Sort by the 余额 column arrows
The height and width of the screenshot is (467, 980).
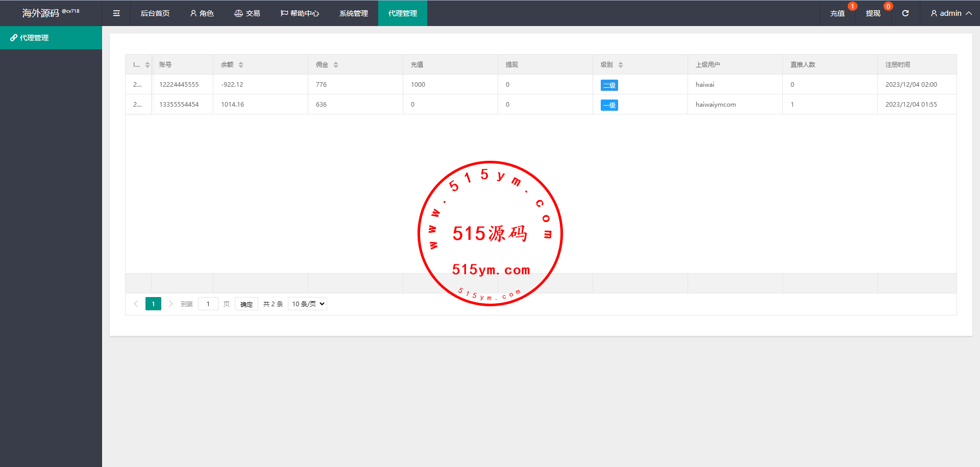click(241, 65)
